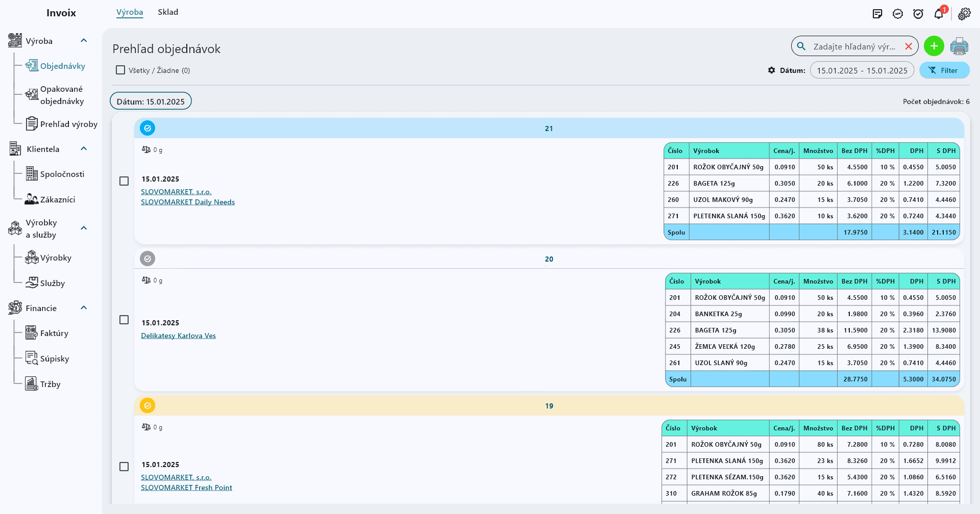Open the notifications bell
This screenshot has height=514, width=980.
coord(939,14)
